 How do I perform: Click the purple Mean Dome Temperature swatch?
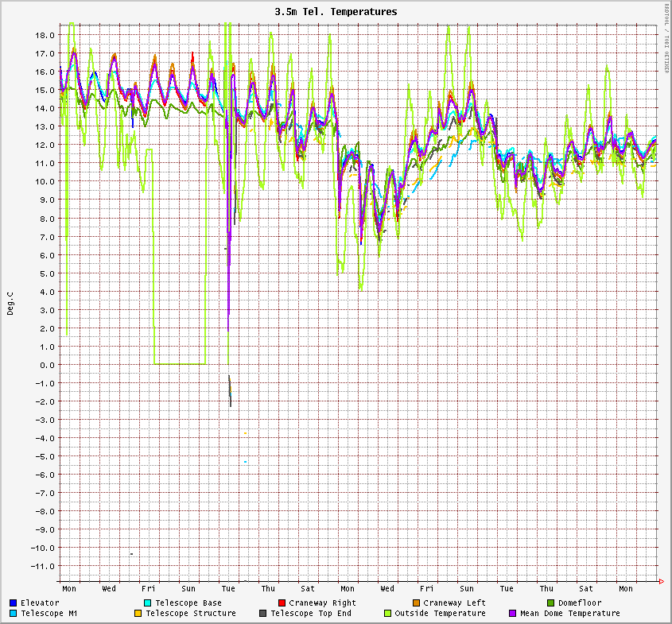512,614
